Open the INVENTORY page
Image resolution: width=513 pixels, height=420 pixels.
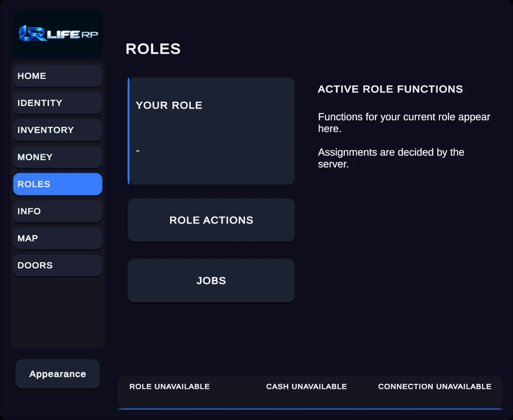point(58,130)
